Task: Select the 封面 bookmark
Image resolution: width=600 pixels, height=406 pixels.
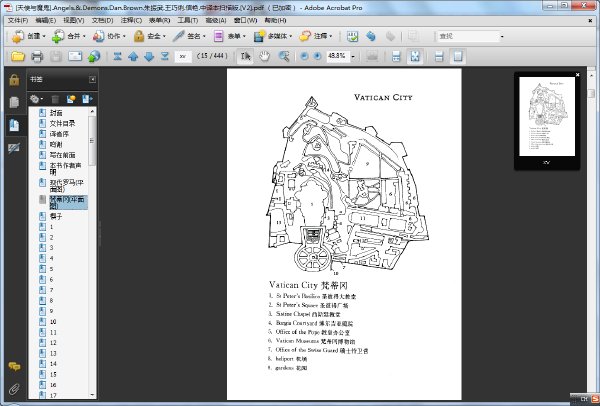Action: click(x=56, y=113)
